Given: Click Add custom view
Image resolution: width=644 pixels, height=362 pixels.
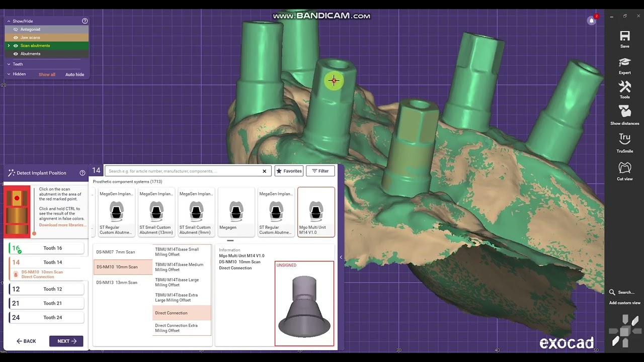Looking at the screenshot, I should [x=625, y=303].
